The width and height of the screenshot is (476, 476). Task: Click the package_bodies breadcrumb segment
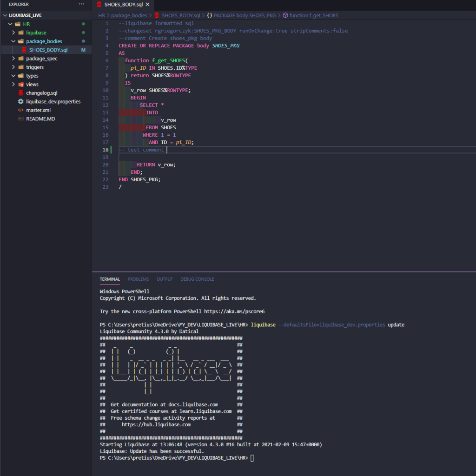pyautogui.click(x=129, y=15)
